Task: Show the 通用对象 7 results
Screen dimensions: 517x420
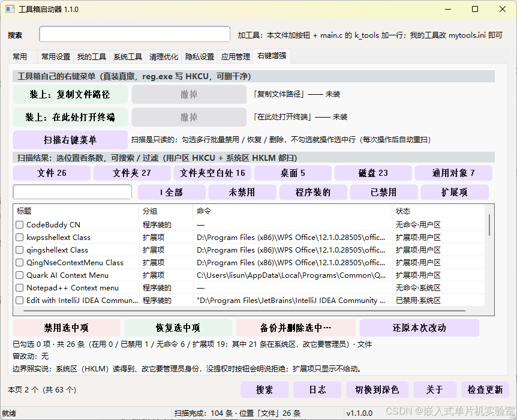Action: [453, 173]
